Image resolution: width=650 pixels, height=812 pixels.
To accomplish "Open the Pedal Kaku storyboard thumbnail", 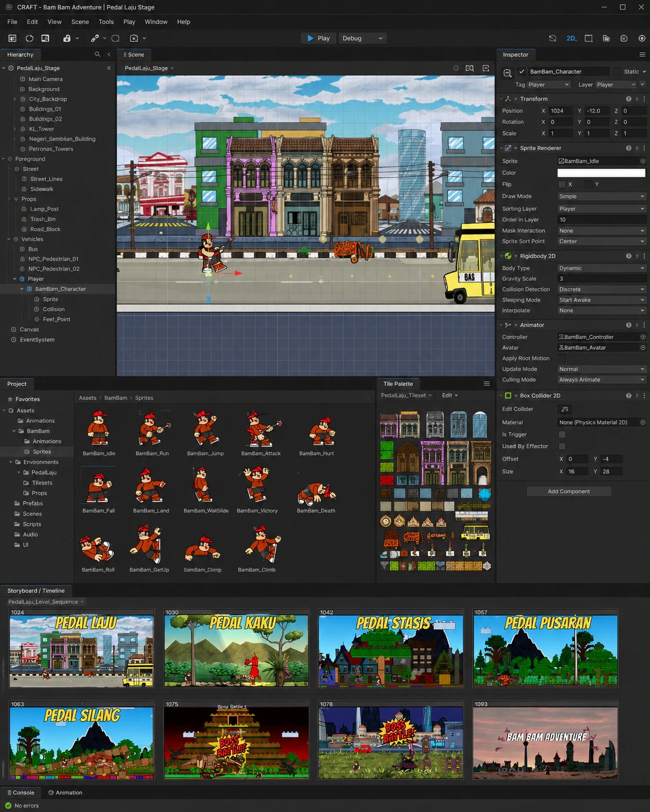I will click(236, 648).
